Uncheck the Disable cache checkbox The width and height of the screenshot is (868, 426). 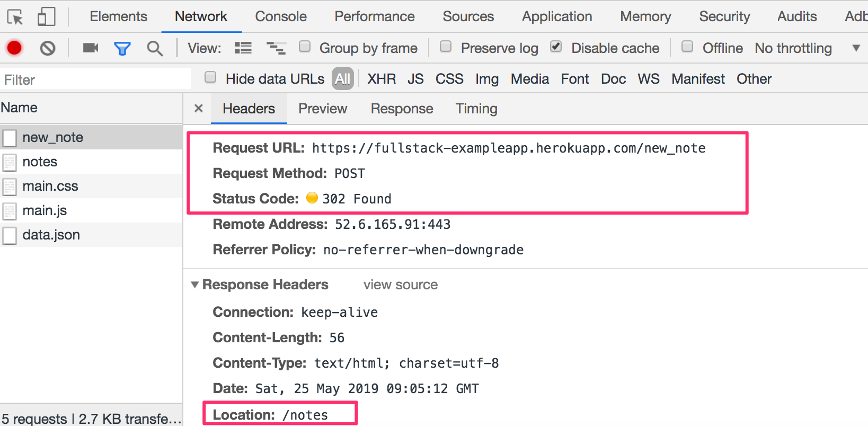tap(556, 47)
